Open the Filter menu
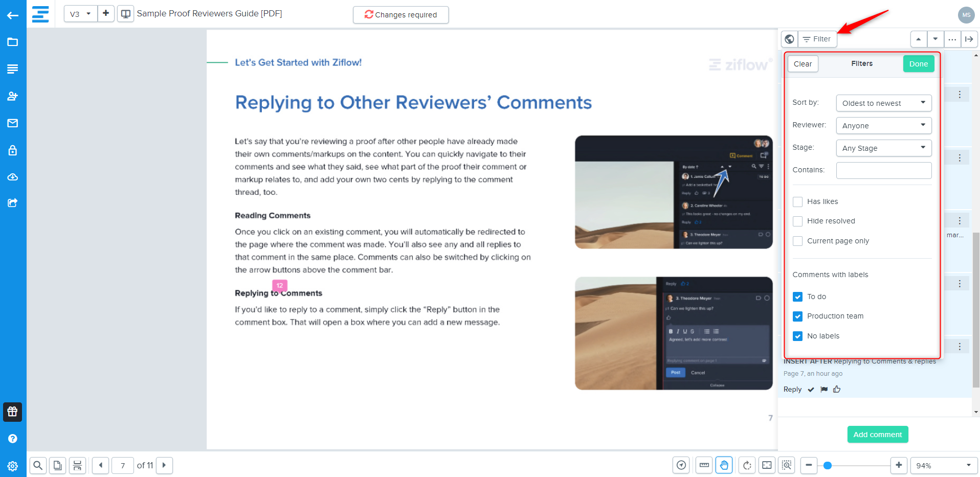Screen dimensions: 980x477 point(817,39)
